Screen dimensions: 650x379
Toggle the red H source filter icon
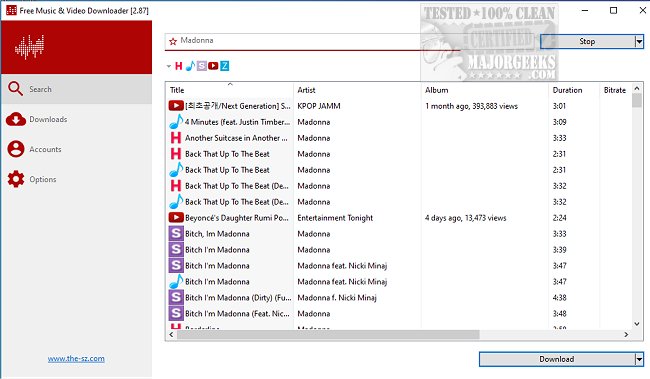pos(179,66)
